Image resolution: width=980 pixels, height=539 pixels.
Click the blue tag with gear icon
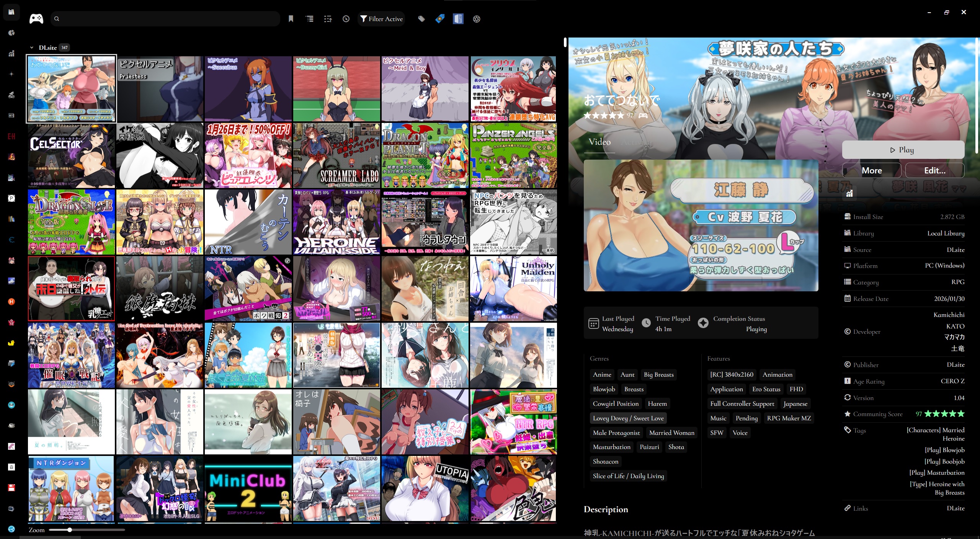[x=440, y=19]
